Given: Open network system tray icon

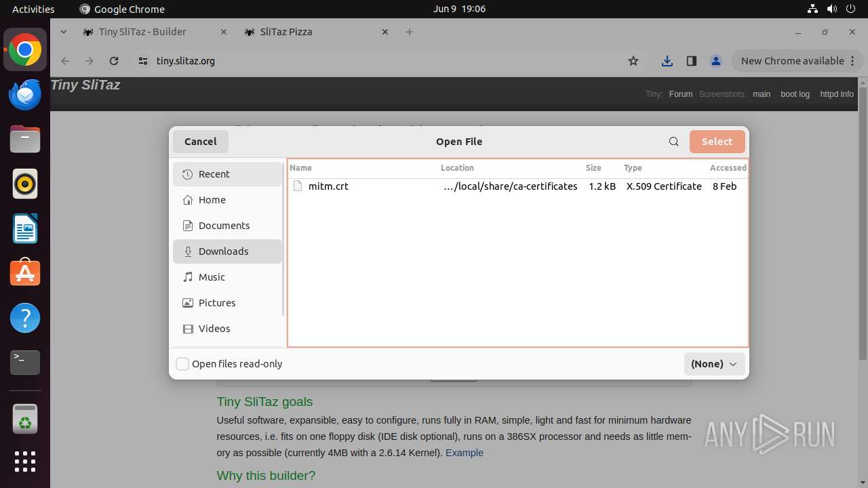Looking at the screenshot, I should [x=812, y=9].
